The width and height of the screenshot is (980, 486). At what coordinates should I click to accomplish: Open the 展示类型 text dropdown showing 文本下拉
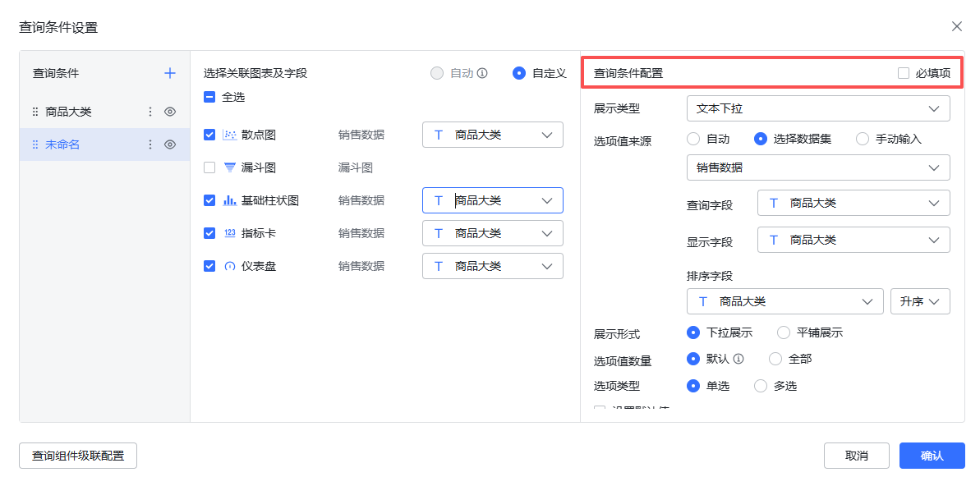pos(817,108)
